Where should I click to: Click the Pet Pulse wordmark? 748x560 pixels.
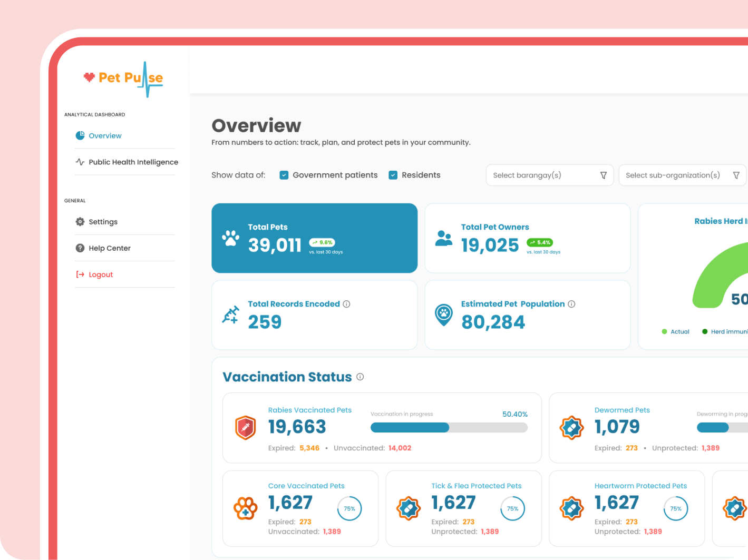[x=131, y=78]
